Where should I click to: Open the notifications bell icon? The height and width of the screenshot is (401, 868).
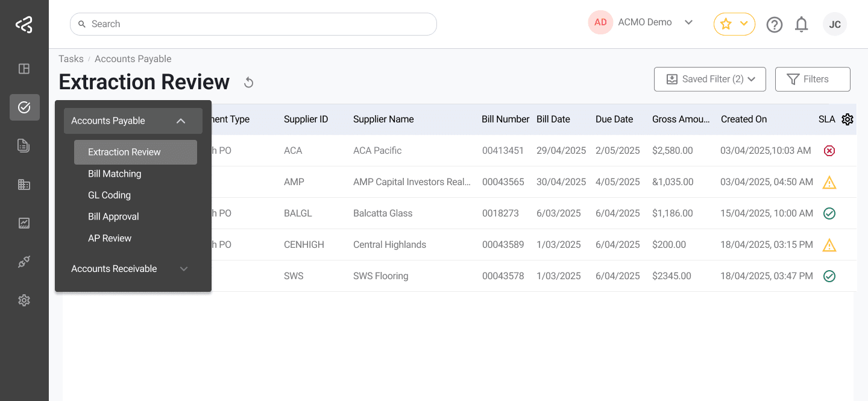[802, 24]
